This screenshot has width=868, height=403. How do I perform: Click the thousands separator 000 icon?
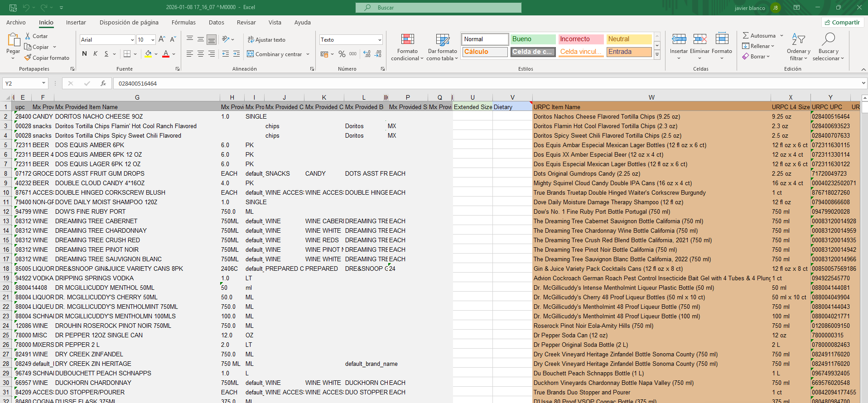pyautogui.click(x=353, y=54)
